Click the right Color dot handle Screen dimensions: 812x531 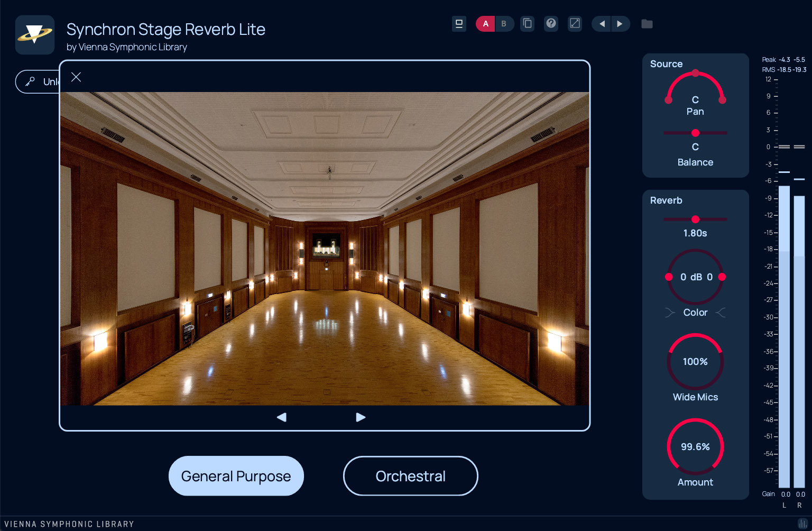pyautogui.click(x=722, y=277)
